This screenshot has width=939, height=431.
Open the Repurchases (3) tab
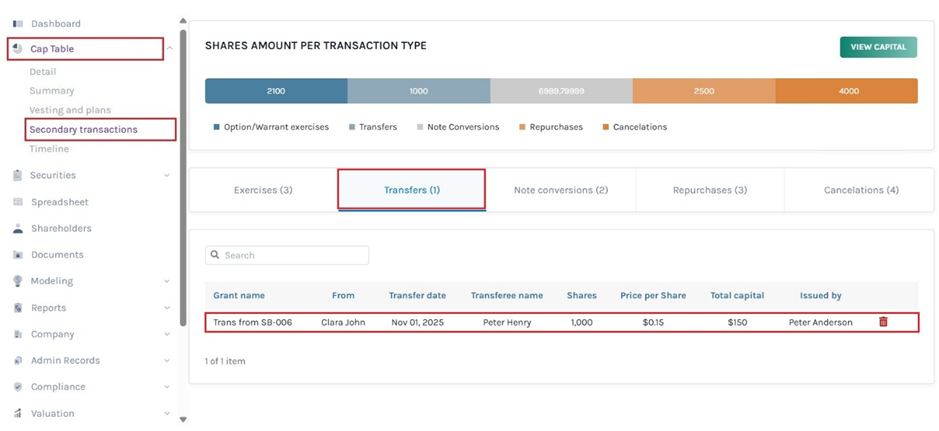pos(709,190)
